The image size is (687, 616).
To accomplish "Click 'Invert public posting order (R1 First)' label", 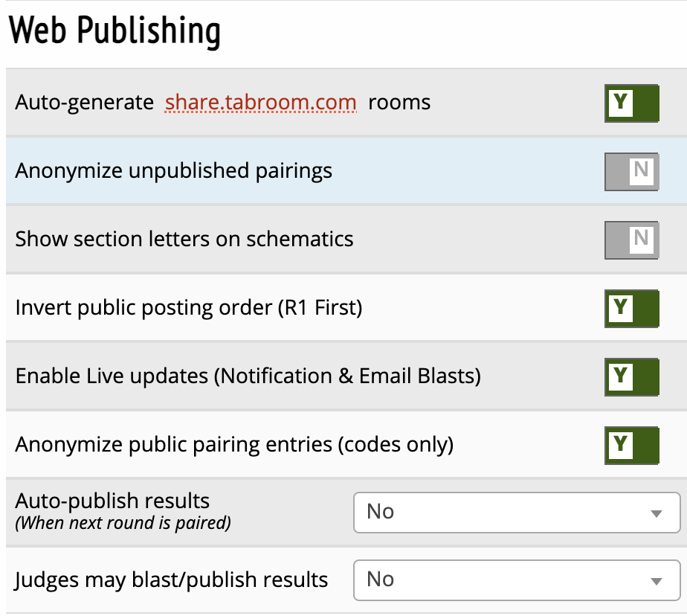I will pos(188,308).
